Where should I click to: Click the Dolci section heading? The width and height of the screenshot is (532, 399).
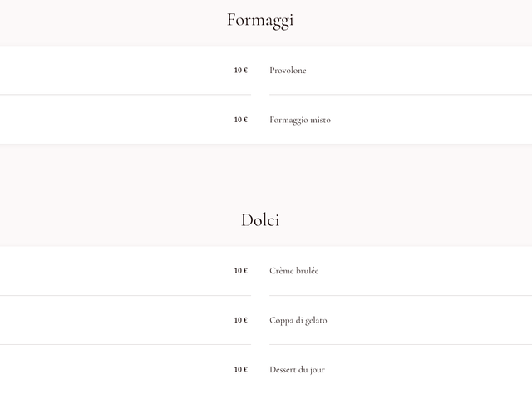pyautogui.click(x=259, y=220)
